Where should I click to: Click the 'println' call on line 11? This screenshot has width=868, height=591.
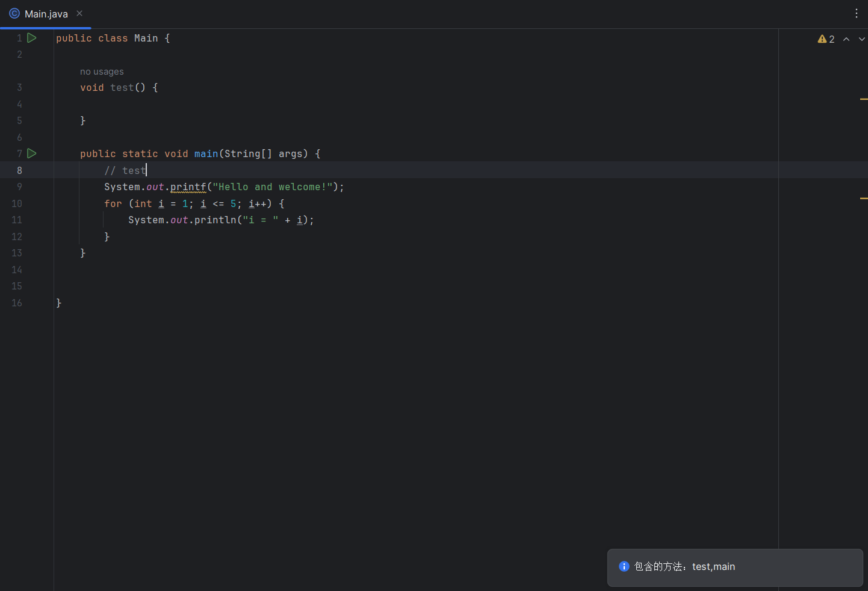(215, 220)
